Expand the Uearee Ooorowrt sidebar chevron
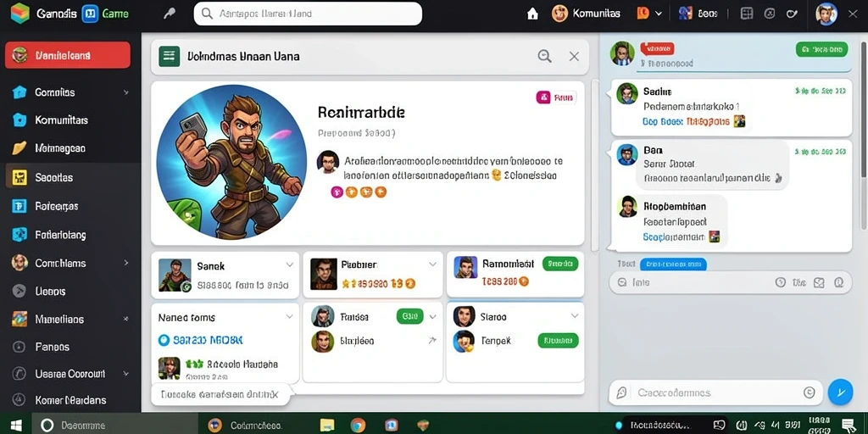Viewport: 868px width, 434px height. pyautogui.click(x=125, y=374)
